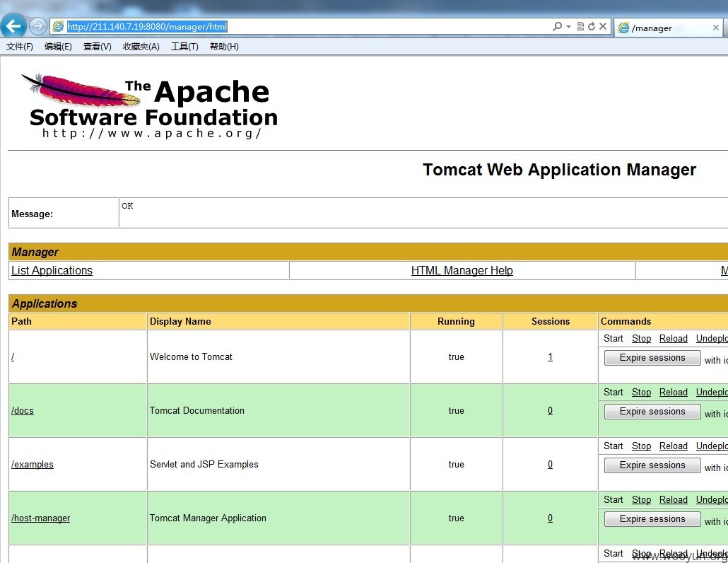This screenshot has width=728, height=563.
Task: Click the Running column header
Action: coord(456,321)
